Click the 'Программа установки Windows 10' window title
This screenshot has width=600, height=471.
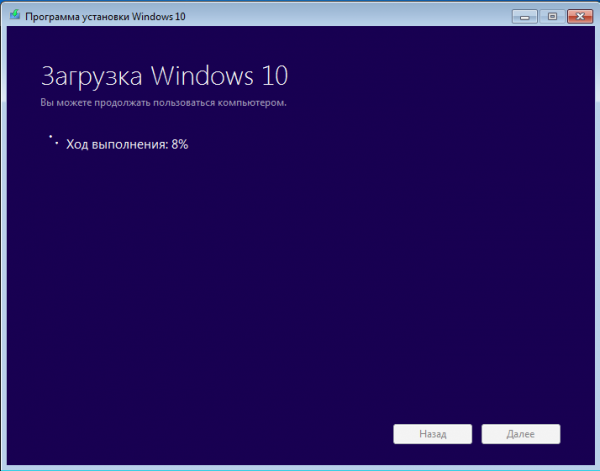tap(105, 16)
